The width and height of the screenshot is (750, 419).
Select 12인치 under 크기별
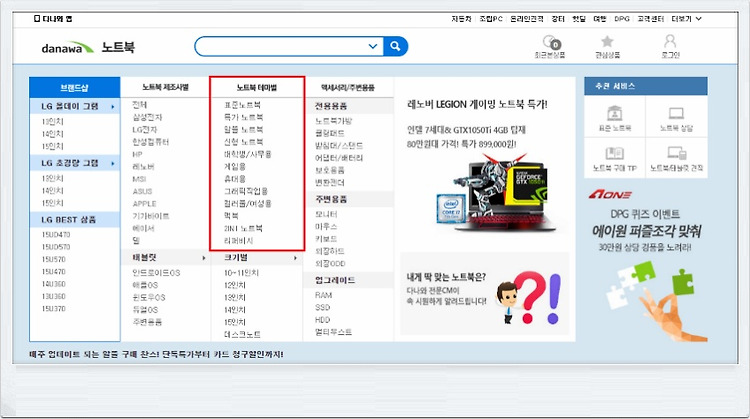tap(235, 285)
